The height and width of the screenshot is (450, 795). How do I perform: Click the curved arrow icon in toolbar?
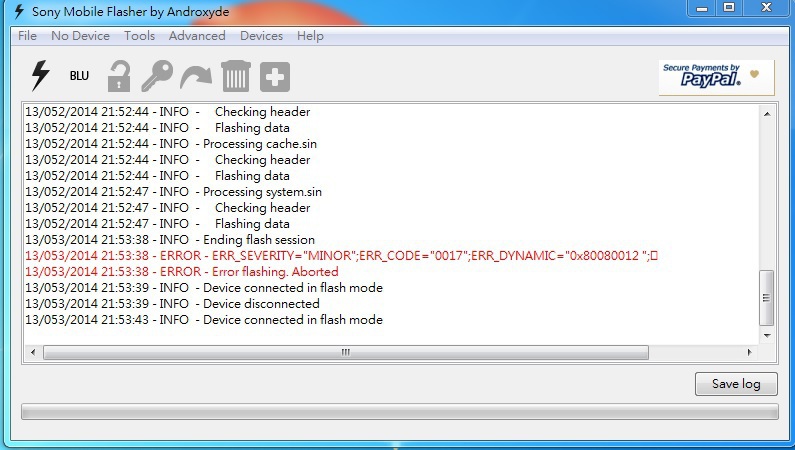pyautogui.click(x=196, y=77)
